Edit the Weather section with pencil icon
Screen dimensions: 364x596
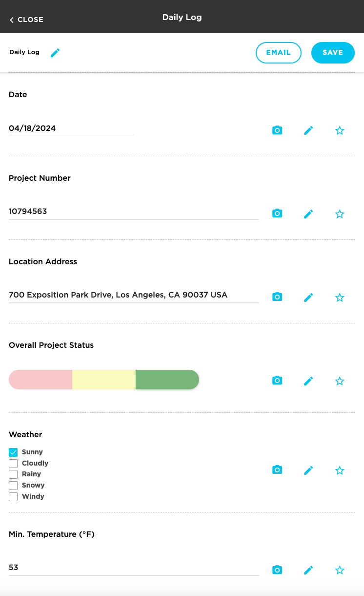[308, 470]
